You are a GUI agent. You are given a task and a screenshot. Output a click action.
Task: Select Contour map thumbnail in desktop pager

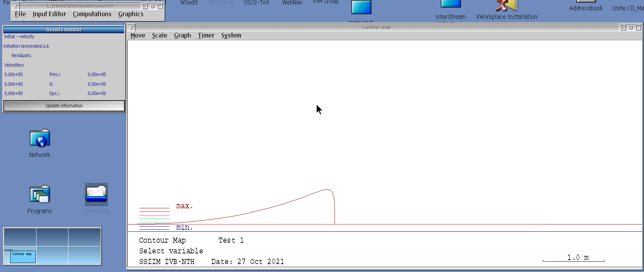click(23, 257)
